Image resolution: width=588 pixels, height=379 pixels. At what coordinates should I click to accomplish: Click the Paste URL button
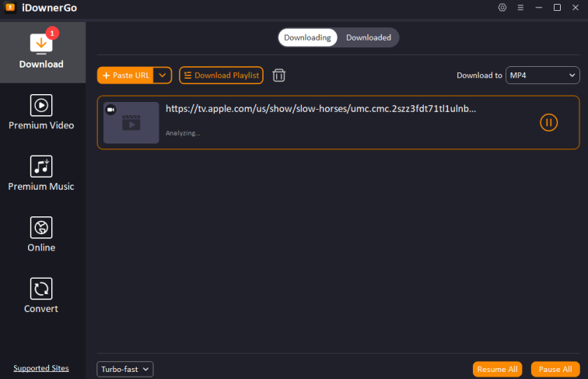(126, 75)
